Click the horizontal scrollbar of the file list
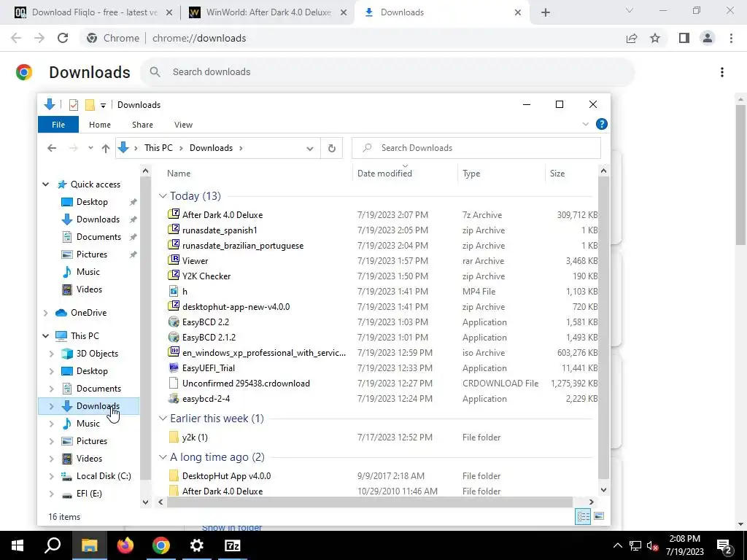The width and height of the screenshot is (747, 560). tap(369, 502)
